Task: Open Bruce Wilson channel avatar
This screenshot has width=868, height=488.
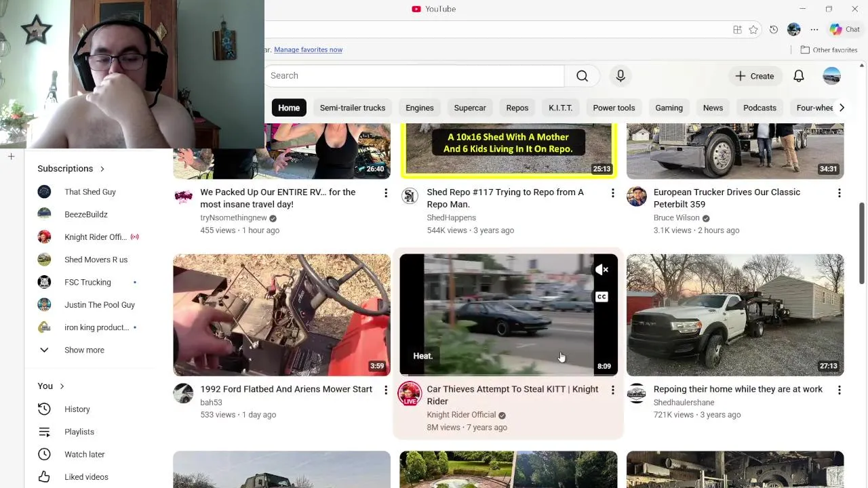Action: [636, 197]
